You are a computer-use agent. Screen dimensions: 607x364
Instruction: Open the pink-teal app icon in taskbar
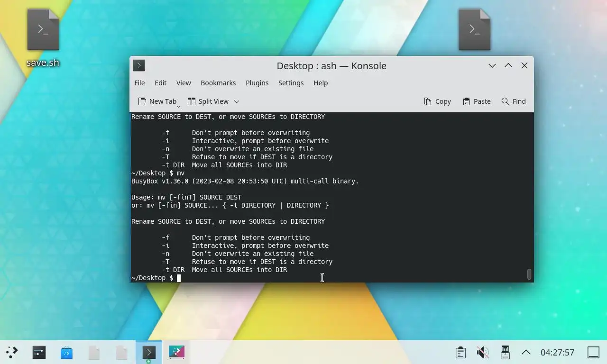coord(176,352)
